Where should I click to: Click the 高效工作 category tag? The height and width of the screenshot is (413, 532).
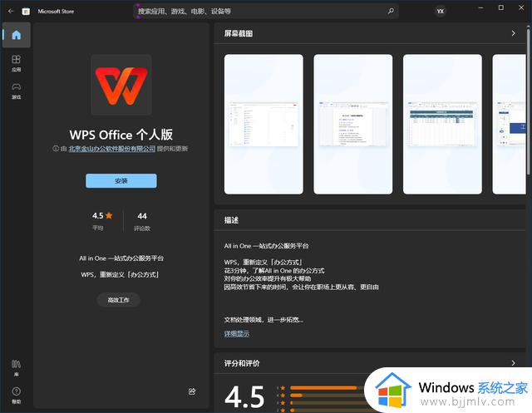[x=118, y=300]
